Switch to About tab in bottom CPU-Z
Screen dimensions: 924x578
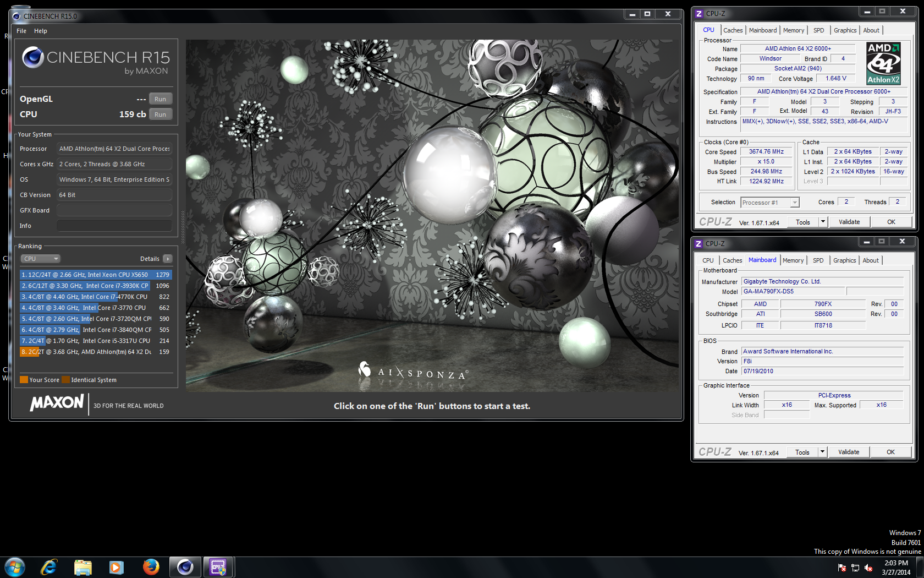[871, 260]
